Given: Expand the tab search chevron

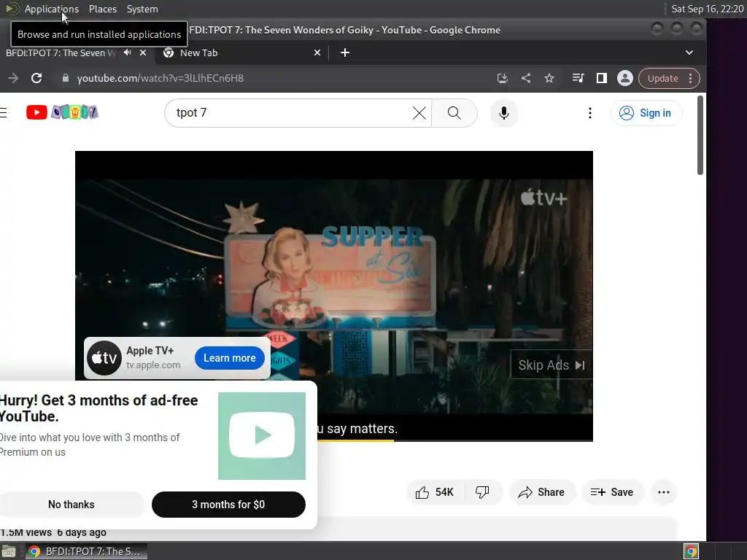Looking at the screenshot, I should [689, 52].
